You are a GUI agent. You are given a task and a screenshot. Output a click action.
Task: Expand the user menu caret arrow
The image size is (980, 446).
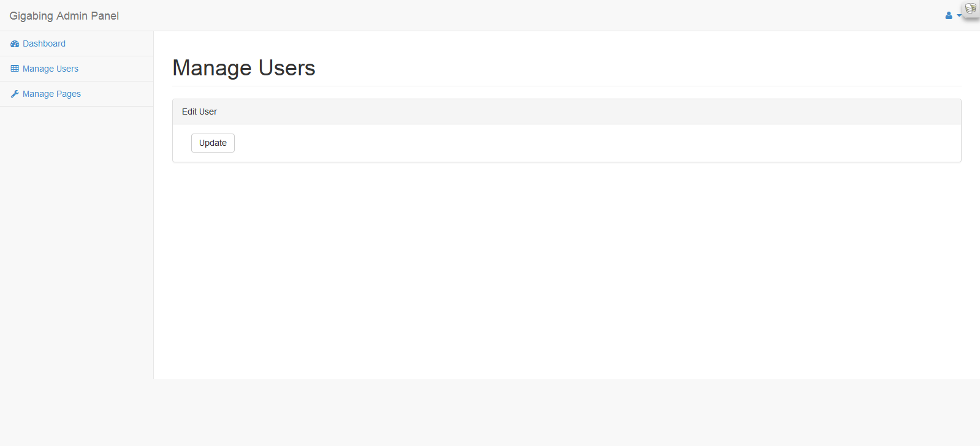pyautogui.click(x=959, y=16)
